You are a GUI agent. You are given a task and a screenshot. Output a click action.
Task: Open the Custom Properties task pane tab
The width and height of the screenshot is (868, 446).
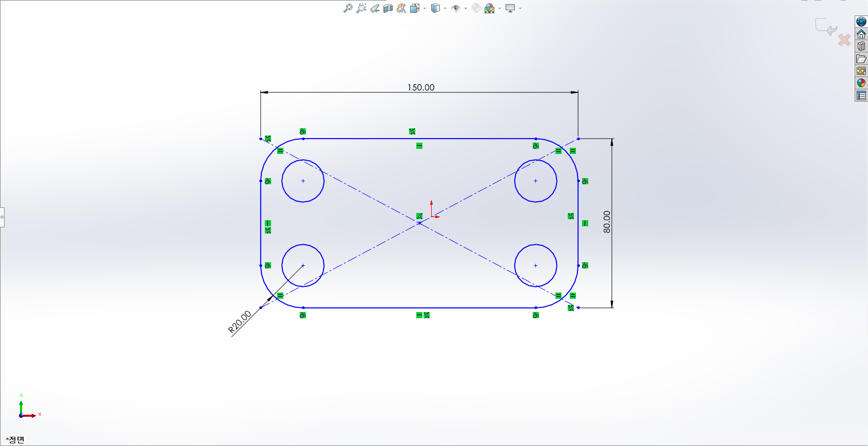click(861, 95)
